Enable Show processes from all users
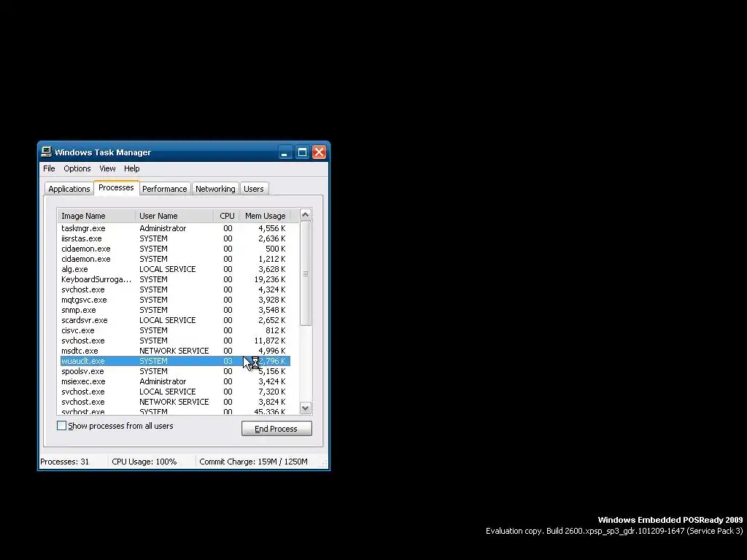Viewport: 747px width, 560px height. (61, 426)
